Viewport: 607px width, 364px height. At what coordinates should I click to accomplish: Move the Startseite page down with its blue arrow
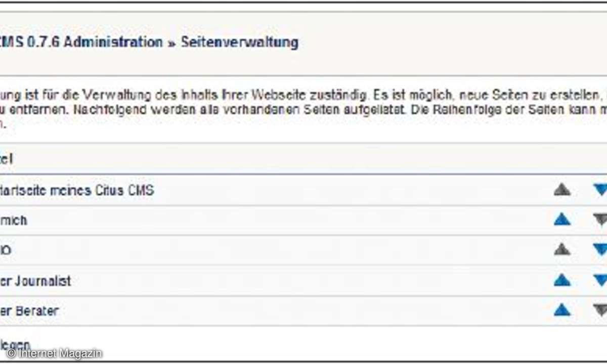[x=600, y=190]
